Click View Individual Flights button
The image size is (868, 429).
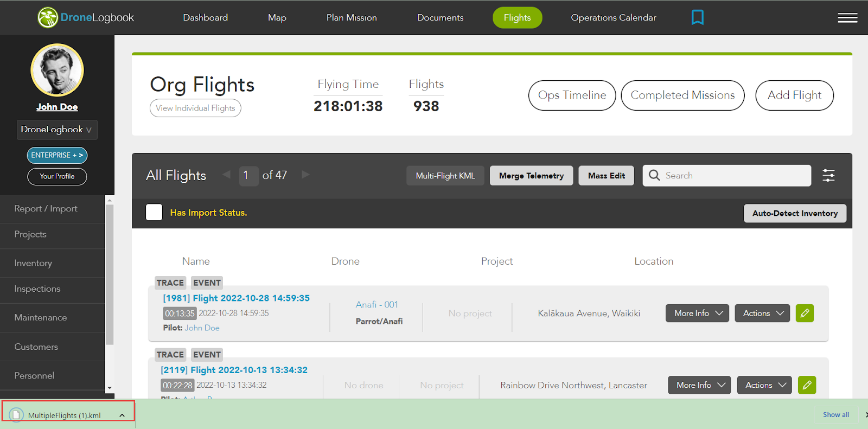tap(195, 108)
